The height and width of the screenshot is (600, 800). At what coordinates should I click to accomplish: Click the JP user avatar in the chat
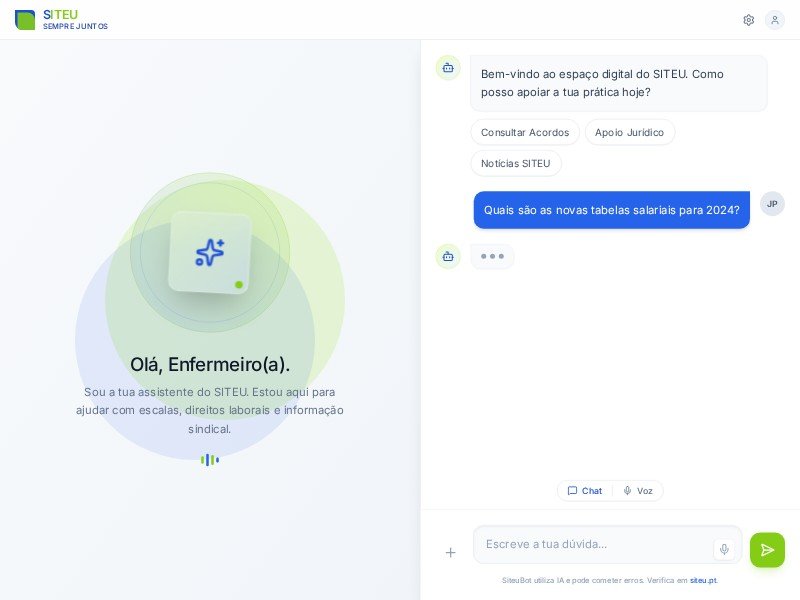pyautogui.click(x=772, y=204)
